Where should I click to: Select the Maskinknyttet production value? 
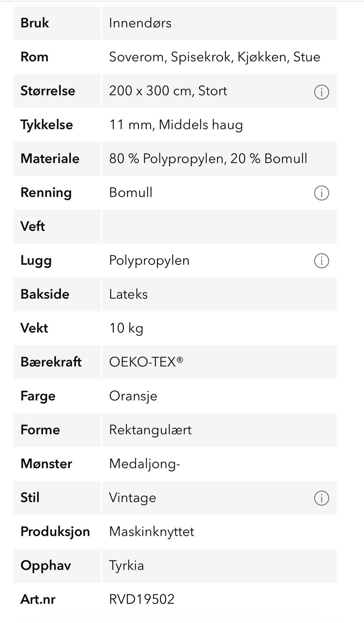coord(151,531)
